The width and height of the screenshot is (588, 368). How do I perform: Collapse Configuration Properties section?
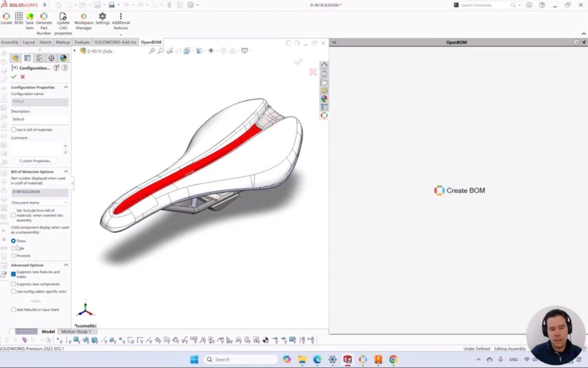click(x=66, y=87)
